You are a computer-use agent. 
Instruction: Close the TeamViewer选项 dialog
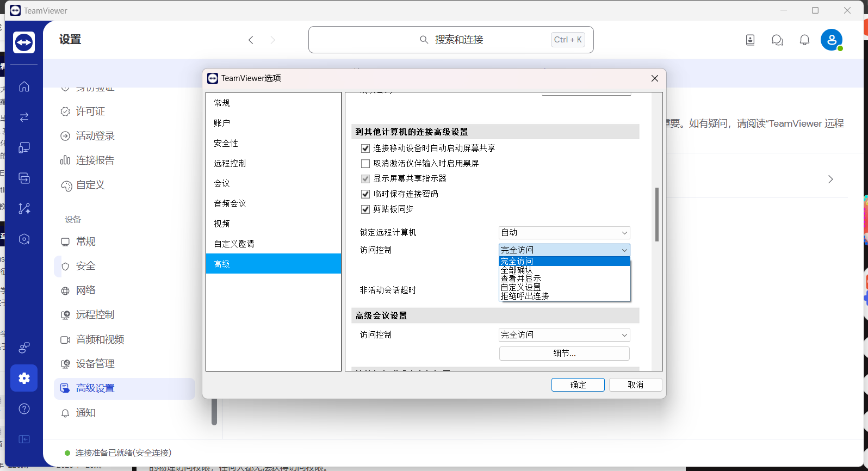[x=655, y=78]
